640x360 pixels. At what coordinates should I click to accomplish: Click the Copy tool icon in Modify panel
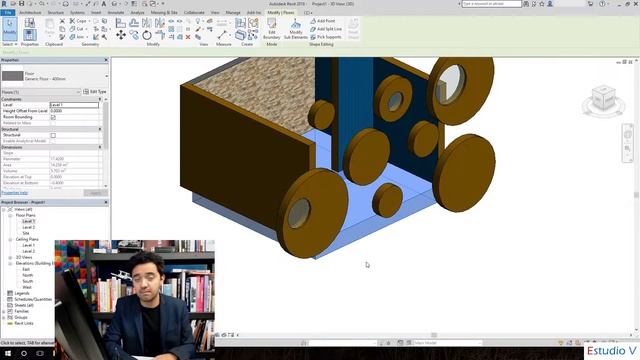(x=134, y=36)
